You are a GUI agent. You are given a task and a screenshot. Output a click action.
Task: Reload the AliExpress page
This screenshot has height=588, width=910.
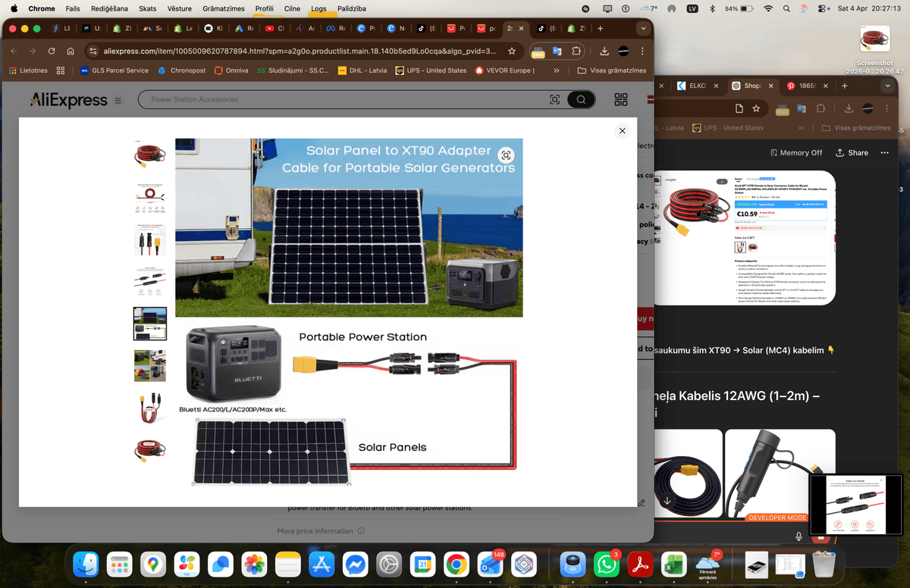pos(52,51)
